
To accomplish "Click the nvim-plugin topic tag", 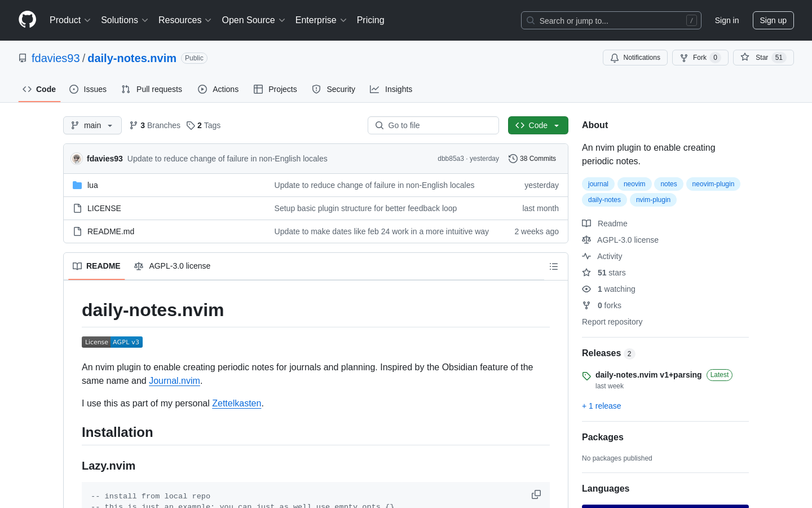I will pos(653,200).
